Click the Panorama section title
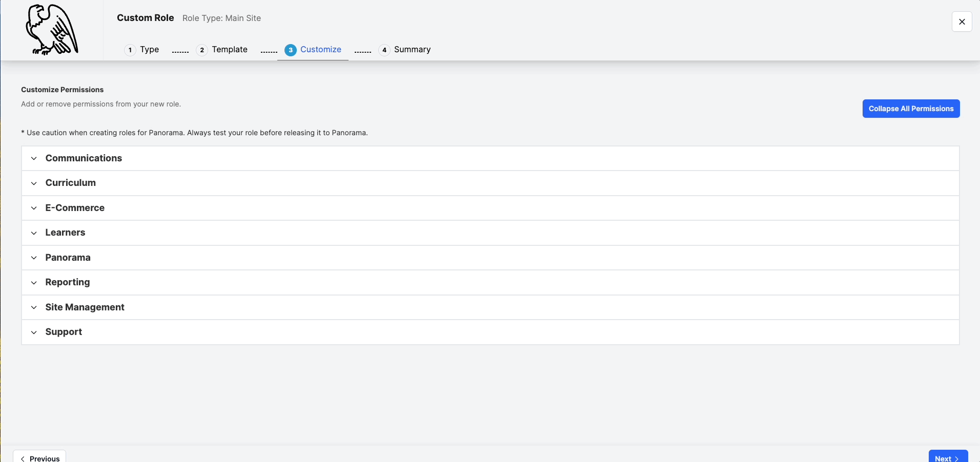The image size is (980, 462). tap(68, 258)
